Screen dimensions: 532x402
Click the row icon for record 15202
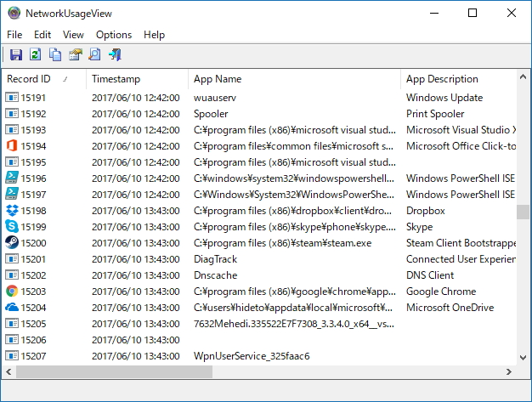tap(12, 275)
